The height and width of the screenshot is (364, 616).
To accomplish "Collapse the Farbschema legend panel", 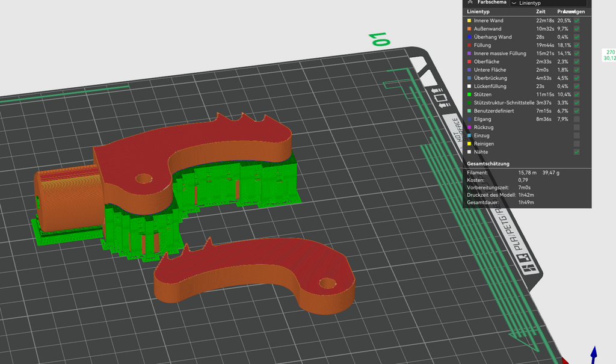I will click(x=470, y=2).
